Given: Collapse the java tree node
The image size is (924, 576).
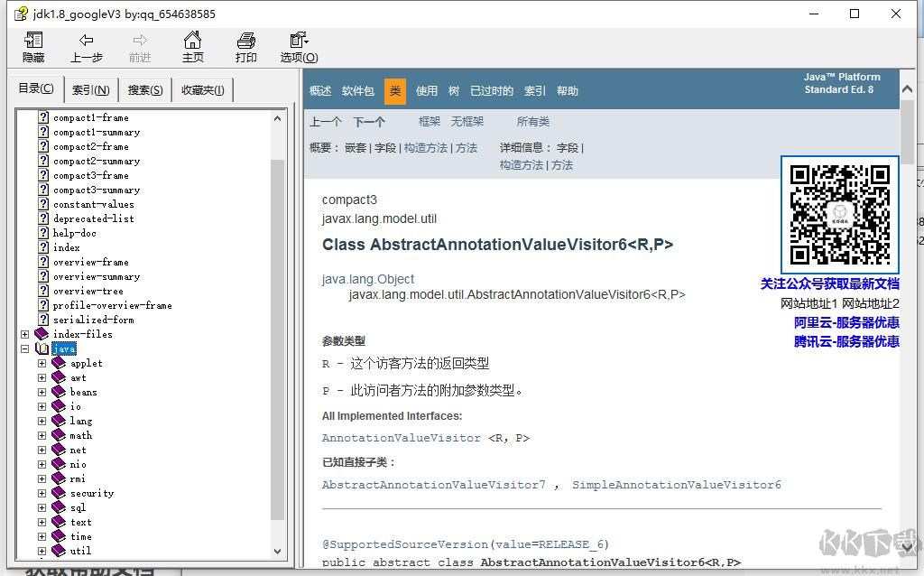Looking at the screenshot, I should [24, 349].
